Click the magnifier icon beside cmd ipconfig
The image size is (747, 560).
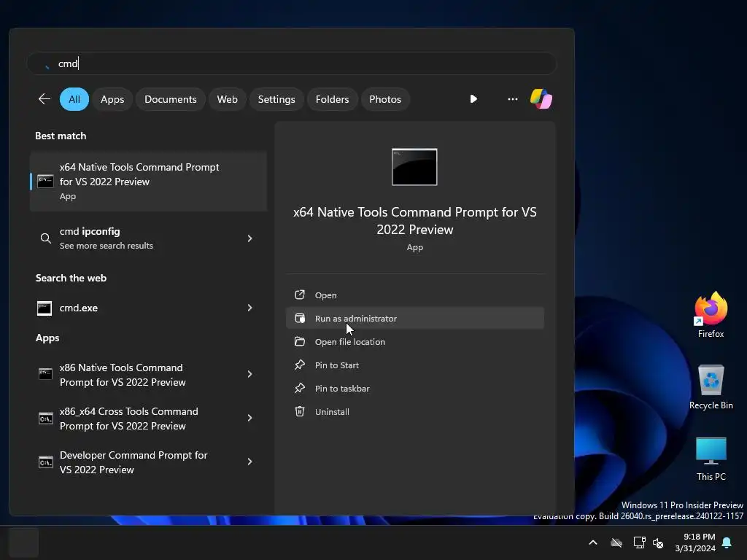coord(45,238)
